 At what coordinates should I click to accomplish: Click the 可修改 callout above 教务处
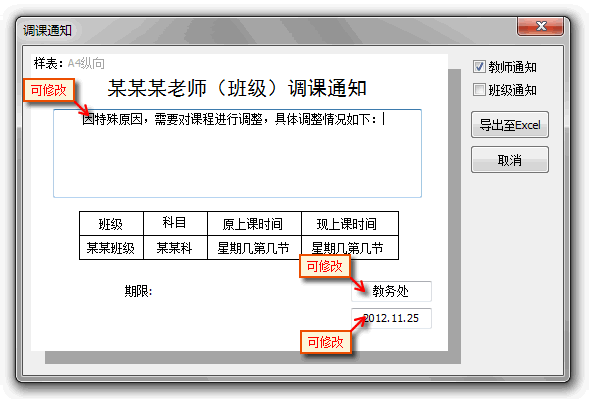[325, 266]
